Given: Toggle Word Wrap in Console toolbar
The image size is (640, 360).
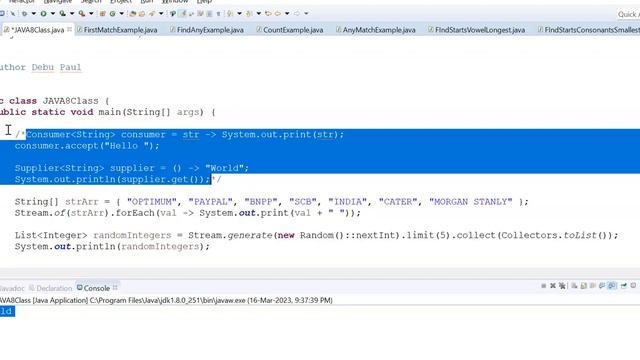Looking at the screenshot, I should pos(593,286).
